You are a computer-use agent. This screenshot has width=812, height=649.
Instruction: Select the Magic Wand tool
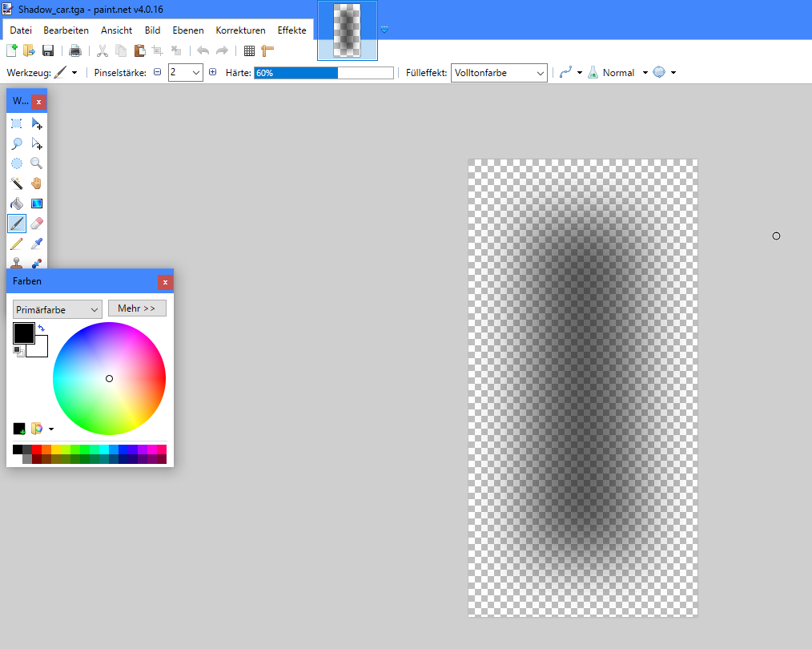tap(16, 183)
